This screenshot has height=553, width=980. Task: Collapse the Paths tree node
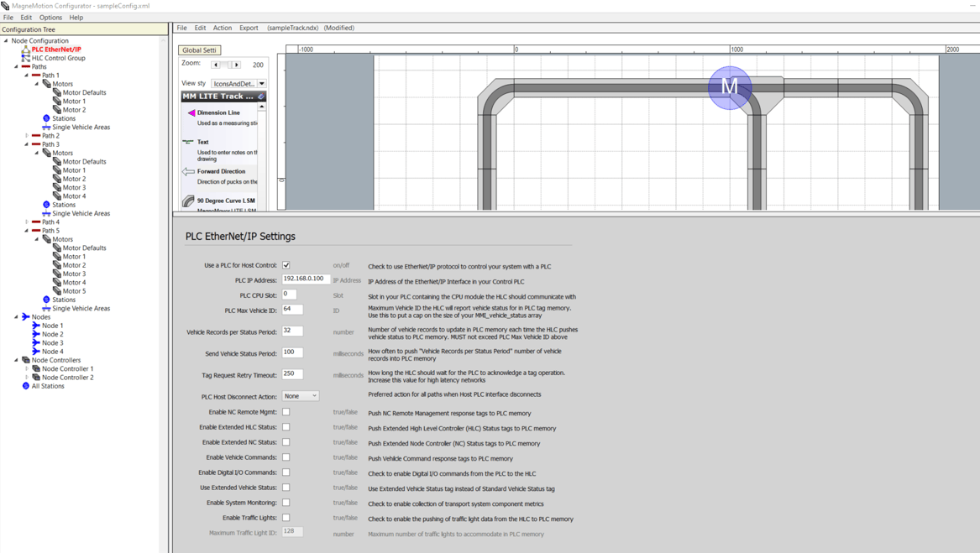16,67
